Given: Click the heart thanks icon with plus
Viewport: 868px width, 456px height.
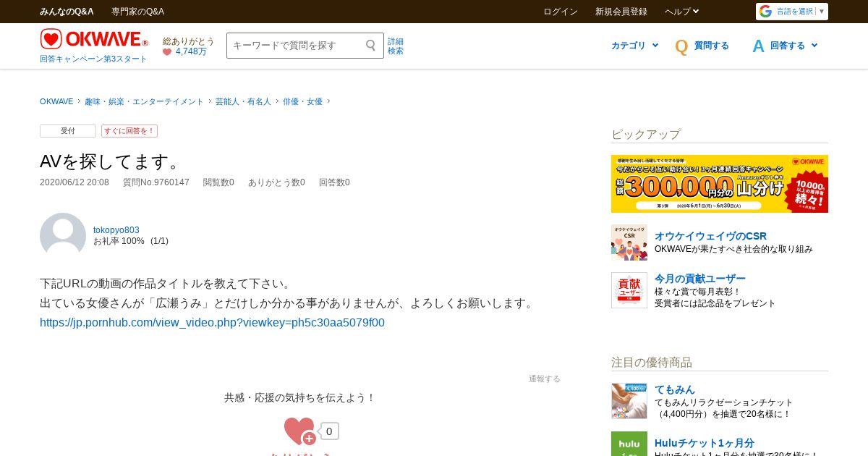Looking at the screenshot, I should (x=299, y=431).
